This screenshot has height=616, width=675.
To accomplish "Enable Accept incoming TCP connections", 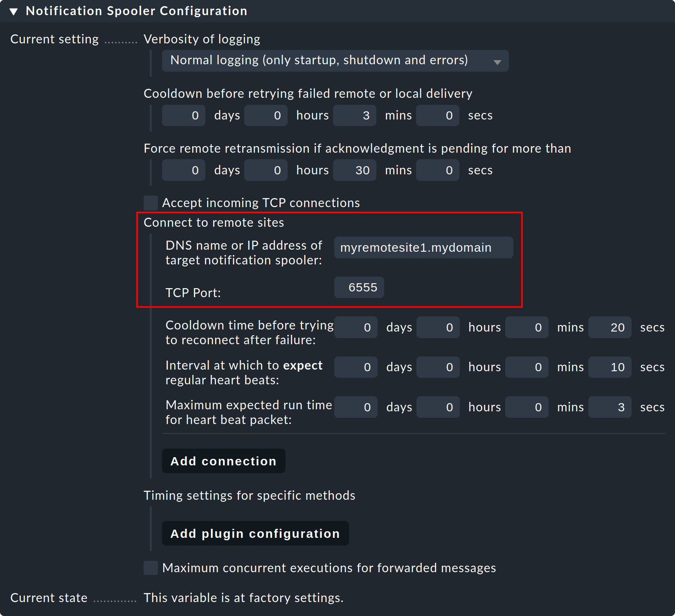I will (150, 203).
